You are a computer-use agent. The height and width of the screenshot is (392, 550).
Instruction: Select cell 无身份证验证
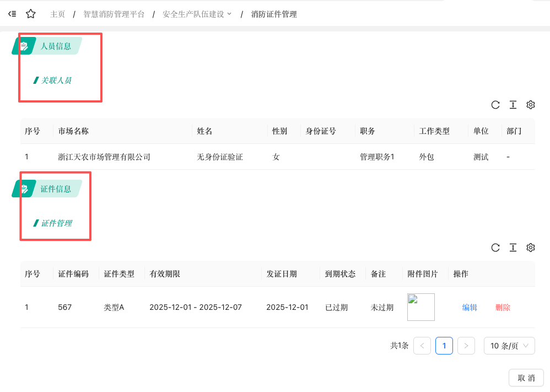point(220,157)
